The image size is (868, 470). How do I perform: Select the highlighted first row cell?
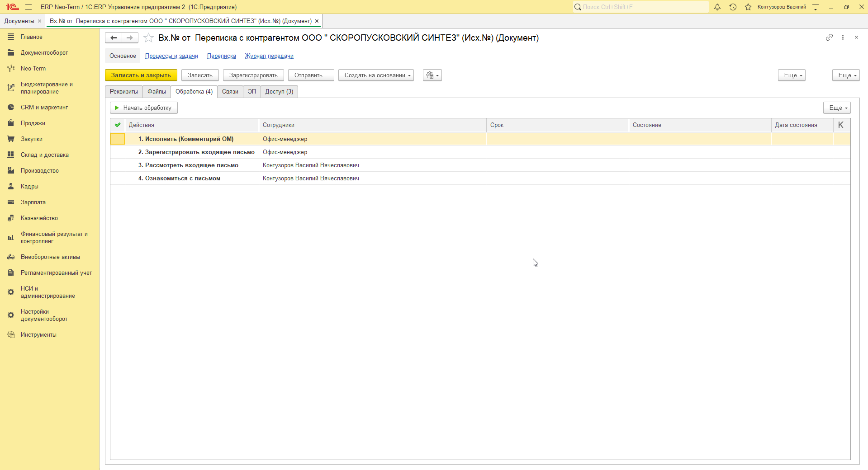tap(118, 139)
